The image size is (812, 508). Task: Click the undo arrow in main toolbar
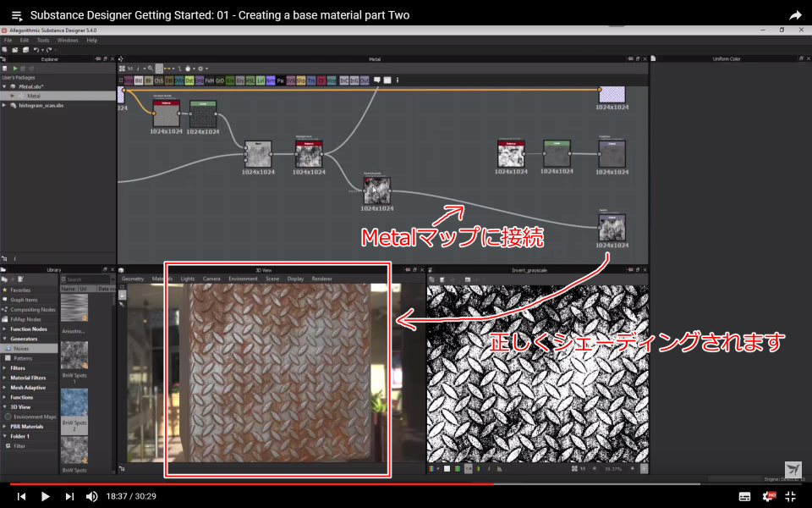36,50
